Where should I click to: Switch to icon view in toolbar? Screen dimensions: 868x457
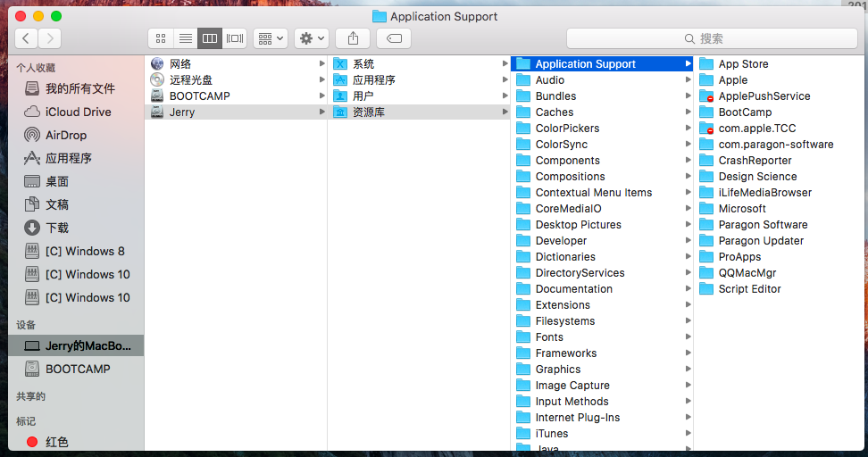pyautogui.click(x=161, y=38)
